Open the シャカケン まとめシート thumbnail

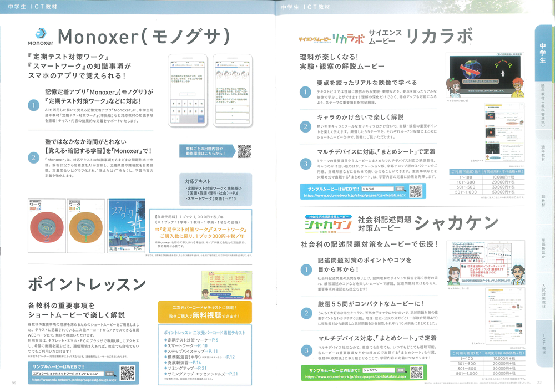point(505,317)
